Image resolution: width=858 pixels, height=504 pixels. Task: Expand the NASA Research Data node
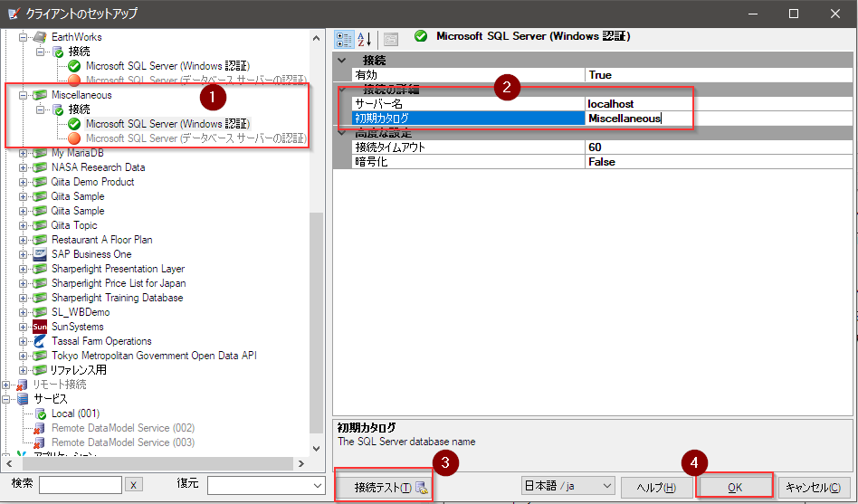[23, 167]
